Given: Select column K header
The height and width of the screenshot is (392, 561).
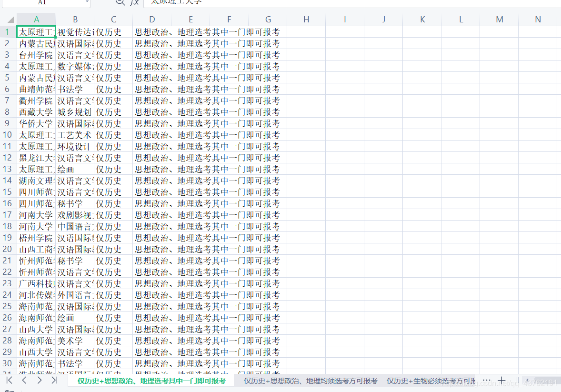Looking at the screenshot, I should [422, 20].
